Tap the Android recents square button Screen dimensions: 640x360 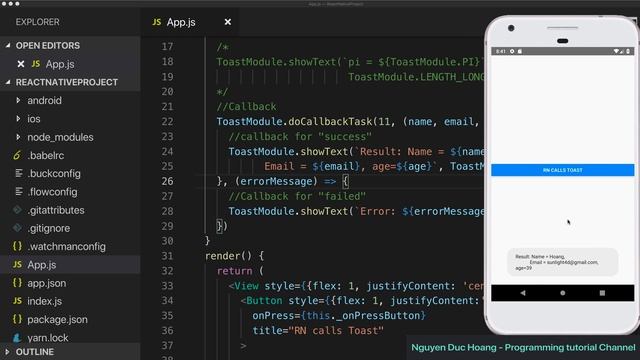click(602, 293)
